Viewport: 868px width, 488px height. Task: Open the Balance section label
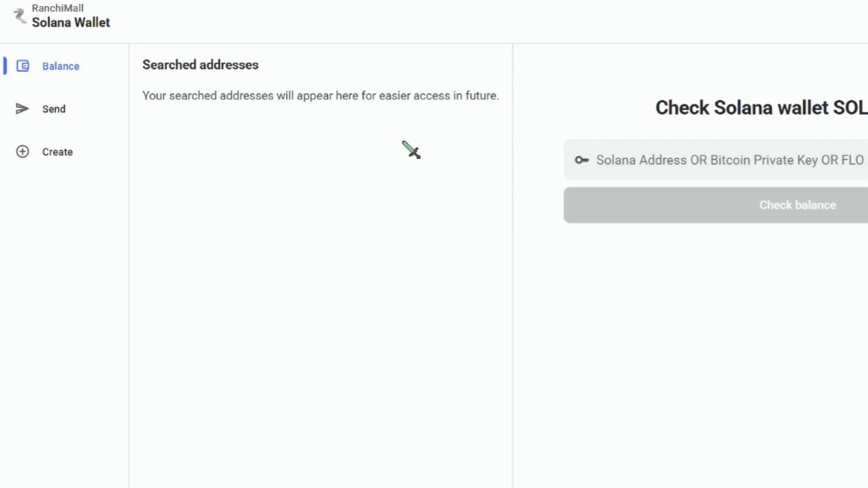(x=60, y=66)
